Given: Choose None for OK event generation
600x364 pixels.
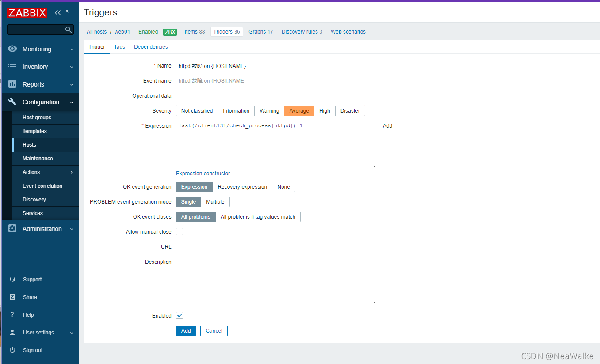Looking at the screenshot, I should coord(284,187).
